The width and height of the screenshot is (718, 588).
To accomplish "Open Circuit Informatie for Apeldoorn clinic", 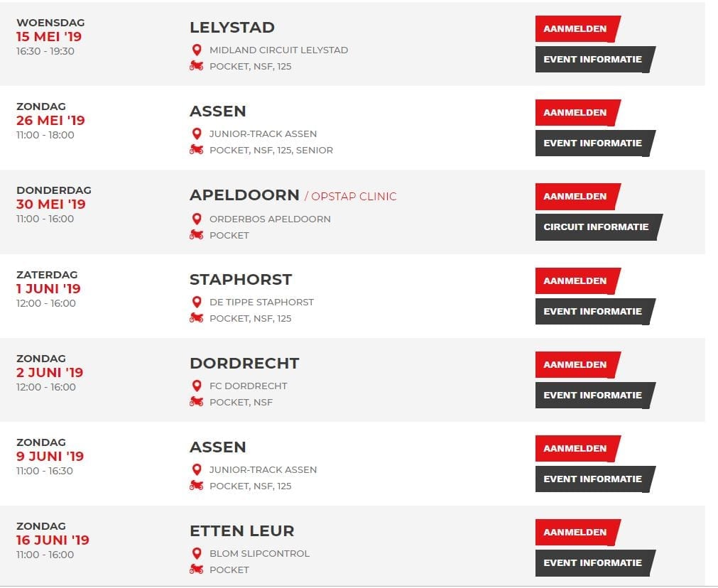I will 599,227.
